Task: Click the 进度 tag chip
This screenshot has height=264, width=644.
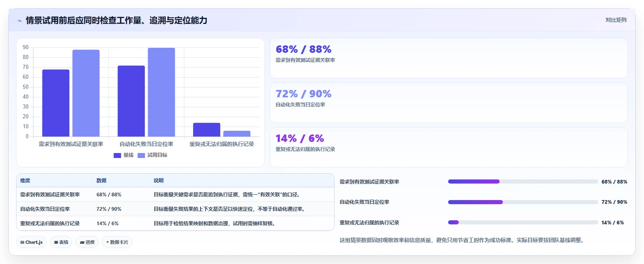Action: pos(87,242)
